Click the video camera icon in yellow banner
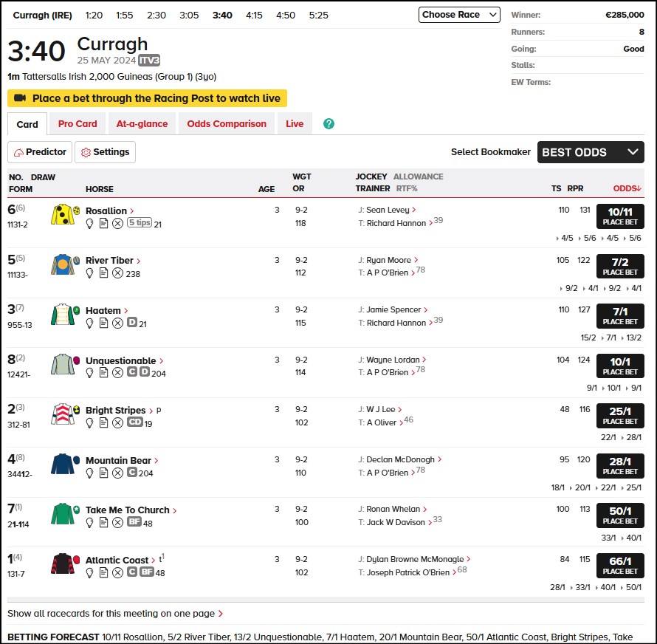This screenshot has width=657, height=644. 20,98
